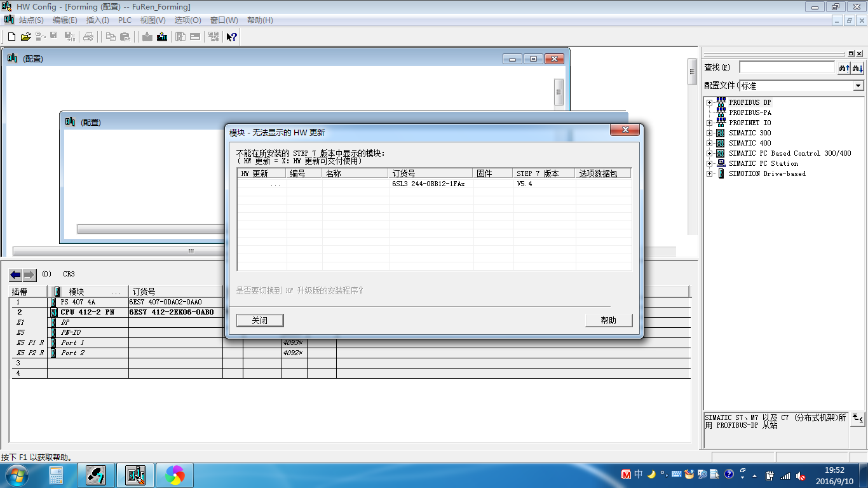Expand the SIMOTION Drive-based catalog node
The width and height of the screenshot is (868, 488).
[709, 173]
